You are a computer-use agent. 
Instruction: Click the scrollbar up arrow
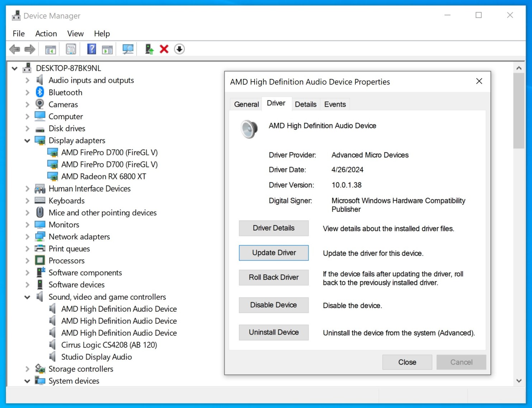pyautogui.click(x=519, y=68)
